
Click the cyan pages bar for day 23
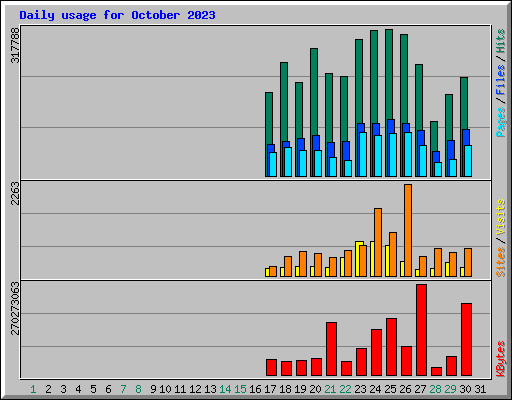point(363,154)
